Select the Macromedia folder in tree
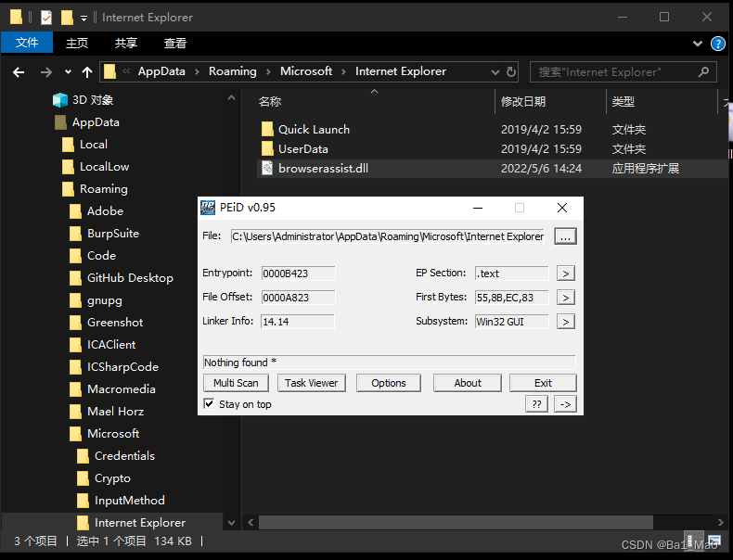 (x=121, y=389)
